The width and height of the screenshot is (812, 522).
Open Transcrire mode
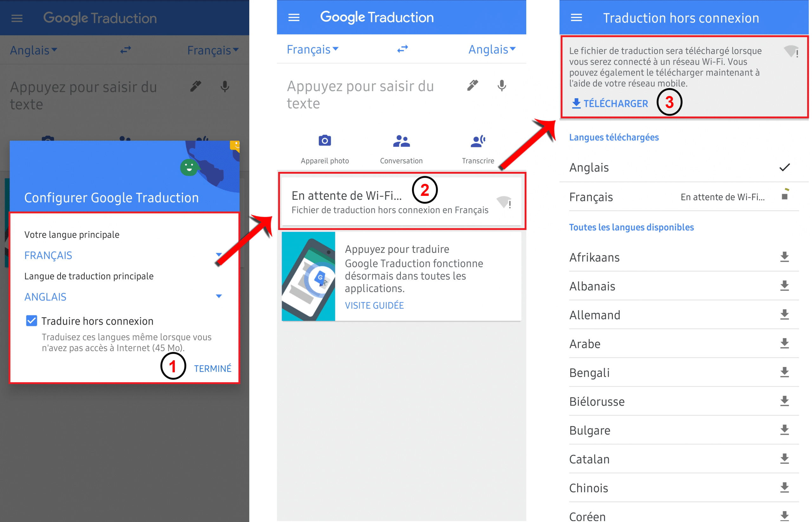(x=478, y=149)
